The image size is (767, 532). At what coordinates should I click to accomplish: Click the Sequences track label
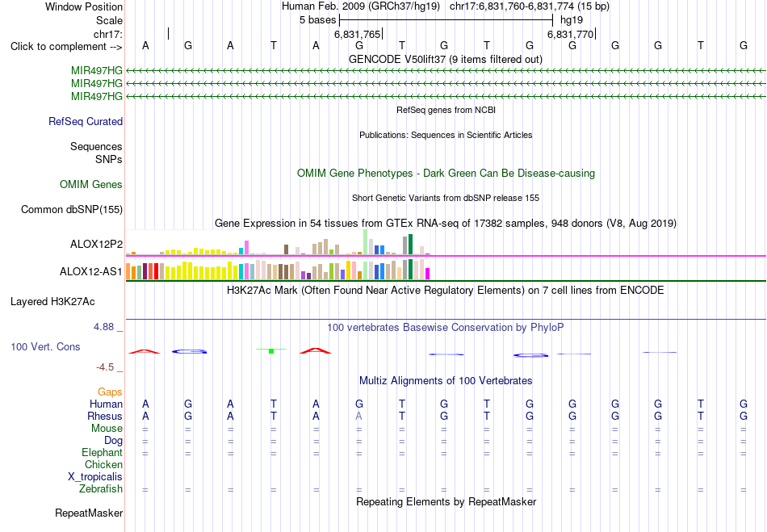tap(96, 146)
